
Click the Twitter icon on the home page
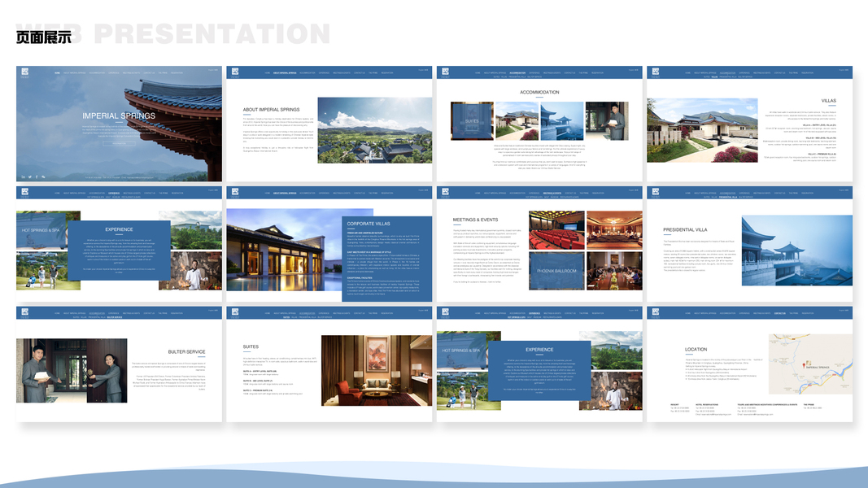(x=30, y=177)
